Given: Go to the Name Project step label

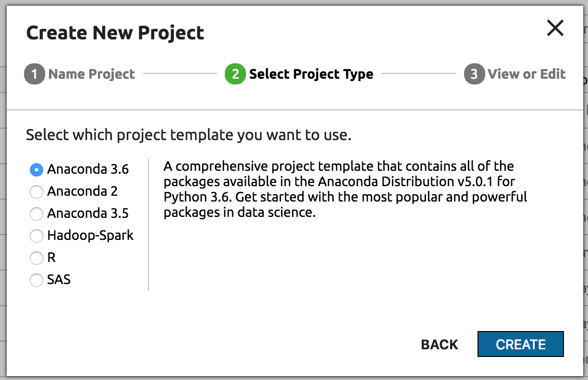Looking at the screenshot, I should point(92,74).
